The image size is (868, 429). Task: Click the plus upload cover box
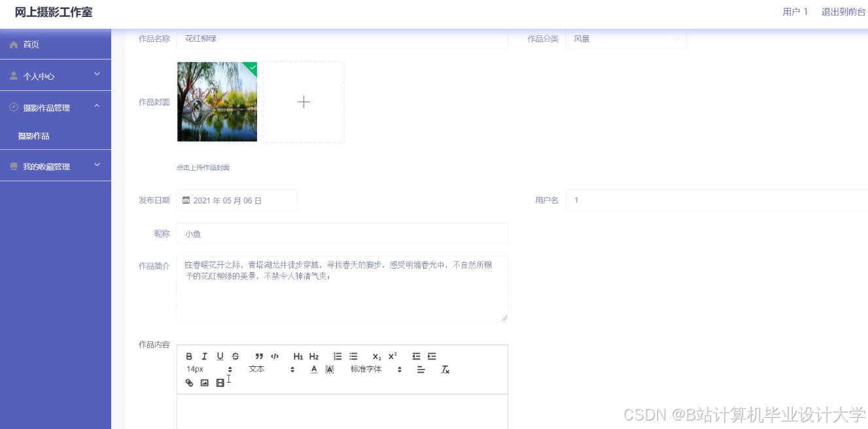(304, 102)
